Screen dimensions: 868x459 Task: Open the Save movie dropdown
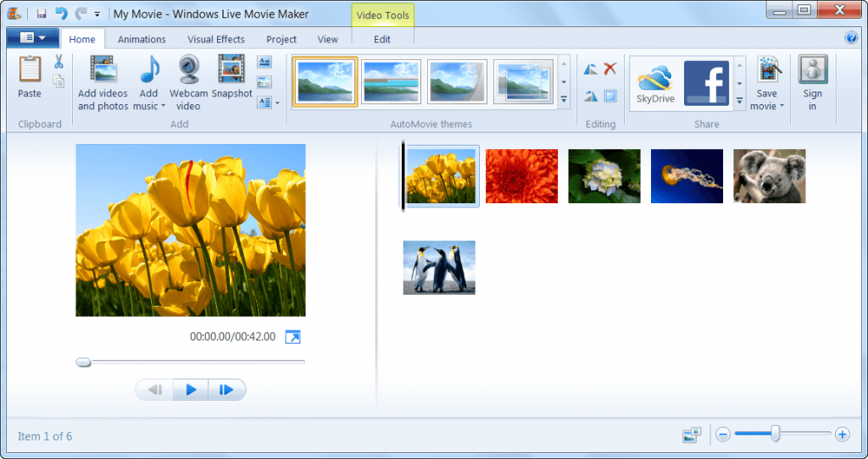click(x=782, y=107)
